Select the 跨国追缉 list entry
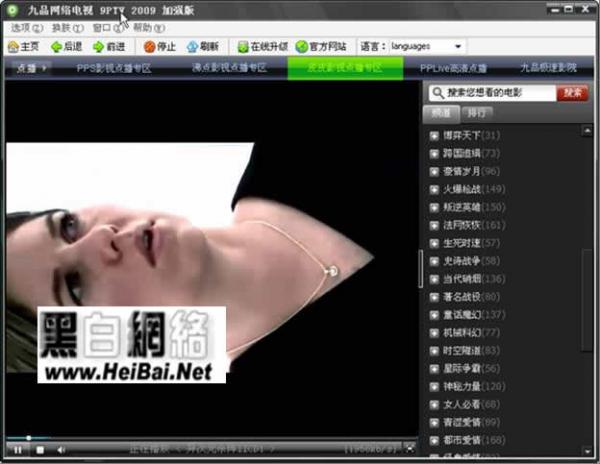This screenshot has width=600, height=464. tap(464, 153)
